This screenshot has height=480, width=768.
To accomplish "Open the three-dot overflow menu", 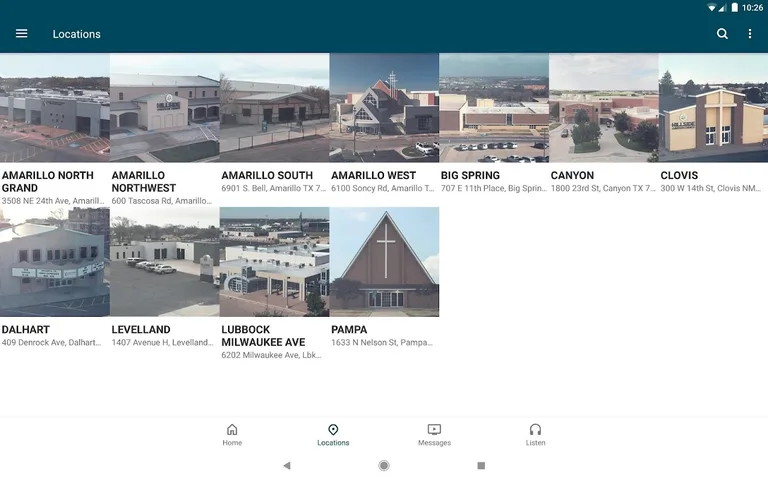I will 749,34.
